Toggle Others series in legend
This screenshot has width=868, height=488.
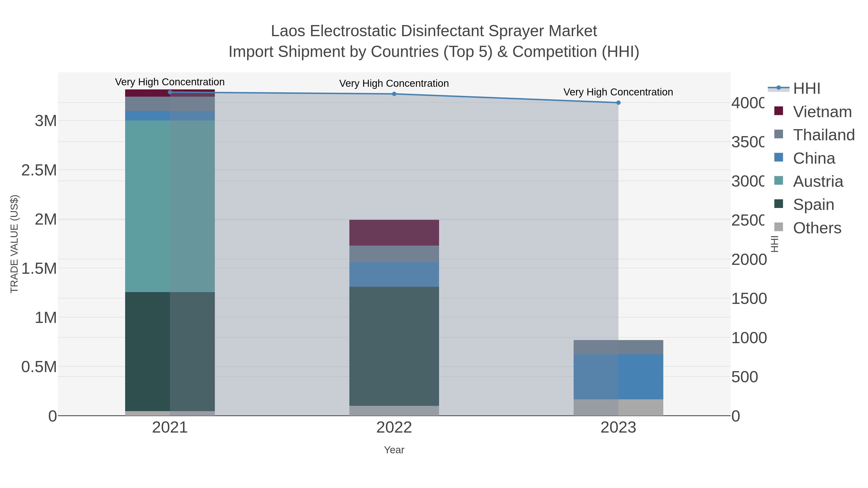click(x=808, y=228)
